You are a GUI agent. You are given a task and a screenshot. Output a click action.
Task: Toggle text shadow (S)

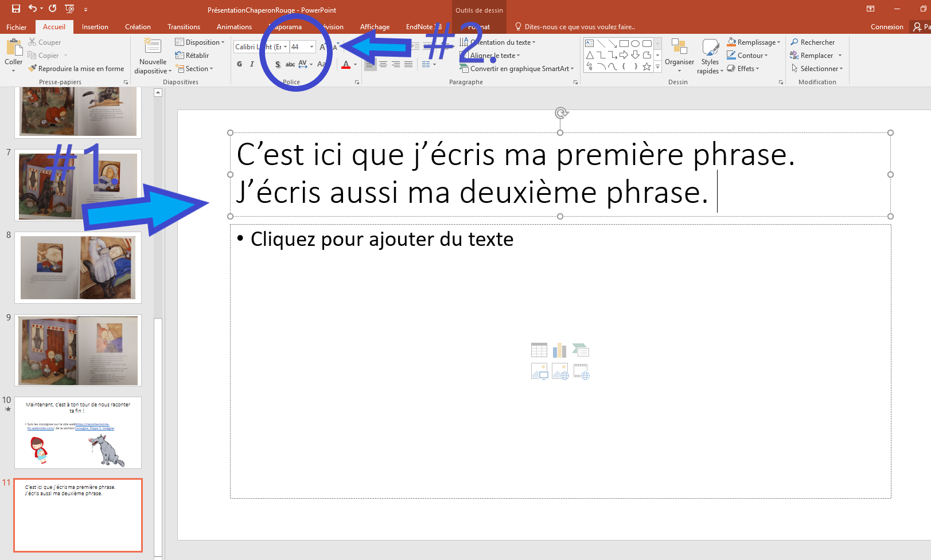point(278,64)
